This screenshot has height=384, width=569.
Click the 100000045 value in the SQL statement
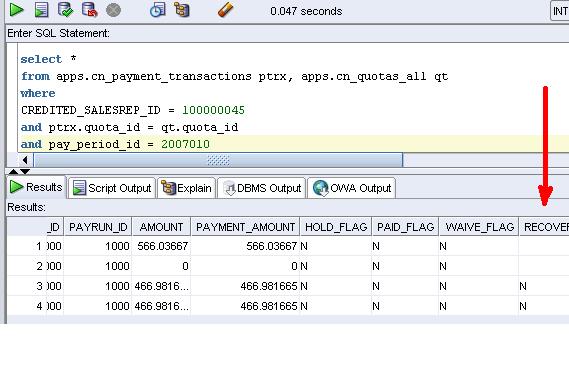click(213, 110)
